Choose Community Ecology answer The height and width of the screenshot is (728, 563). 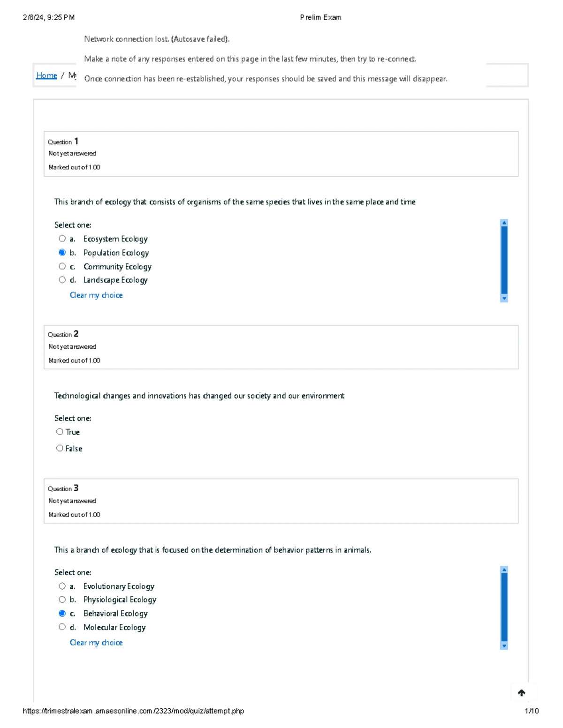click(x=62, y=266)
